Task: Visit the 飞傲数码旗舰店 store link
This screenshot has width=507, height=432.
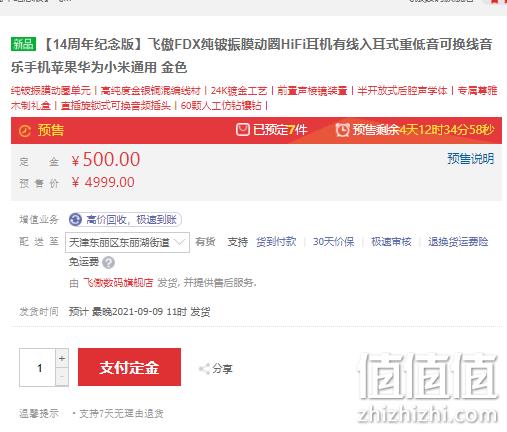Action: tap(118, 283)
